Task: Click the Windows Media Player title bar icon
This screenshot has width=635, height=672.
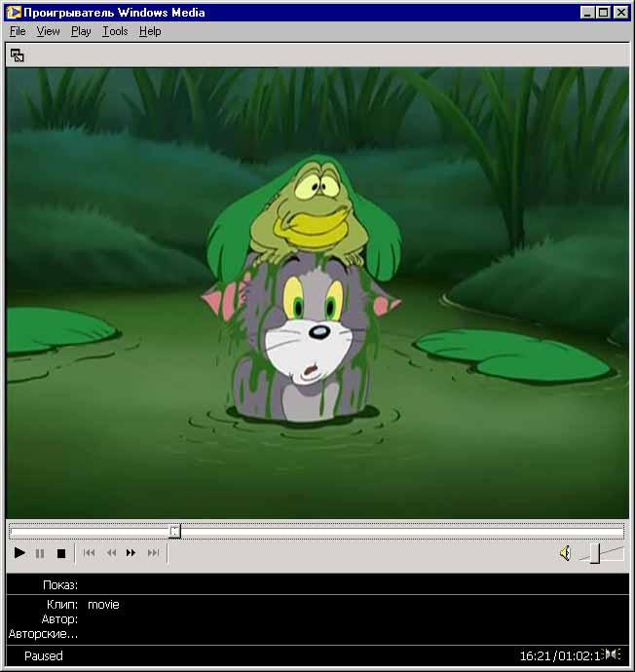Action: pyautogui.click(x=14, y=13)
